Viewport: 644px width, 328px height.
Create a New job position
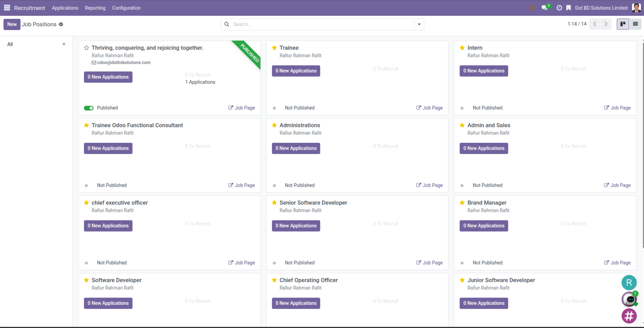click(12, 24)
